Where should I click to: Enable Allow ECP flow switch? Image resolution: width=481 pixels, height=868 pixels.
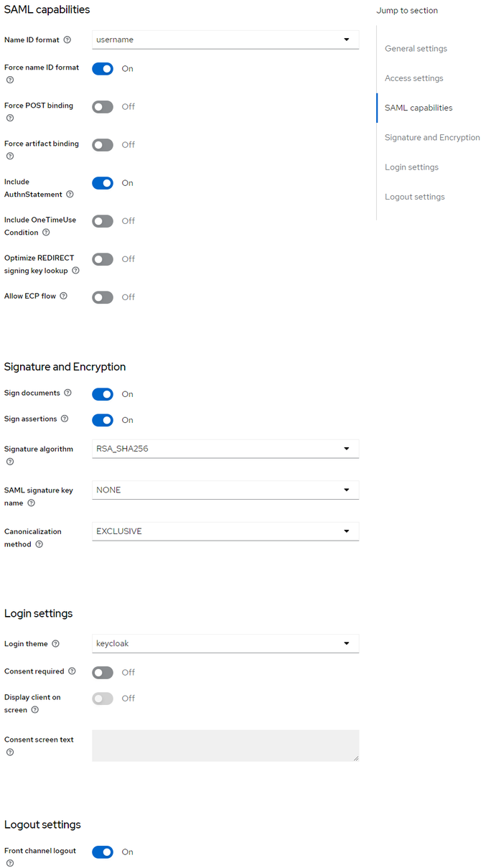click(x=103, y=297)
